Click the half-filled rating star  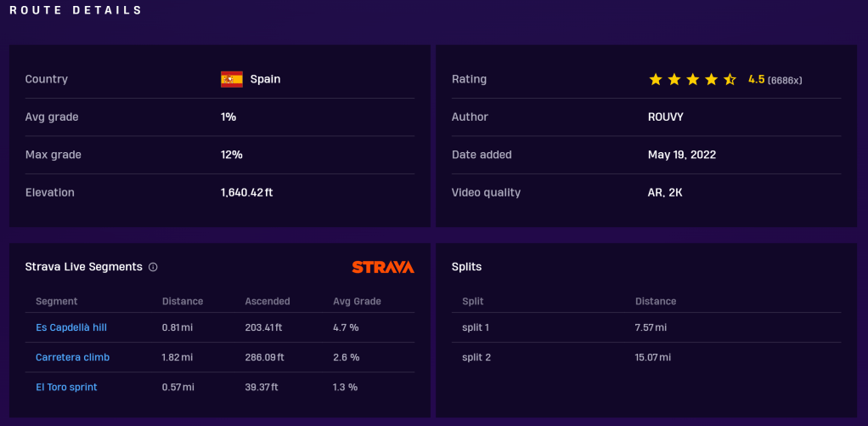click(x=730, y=79)
